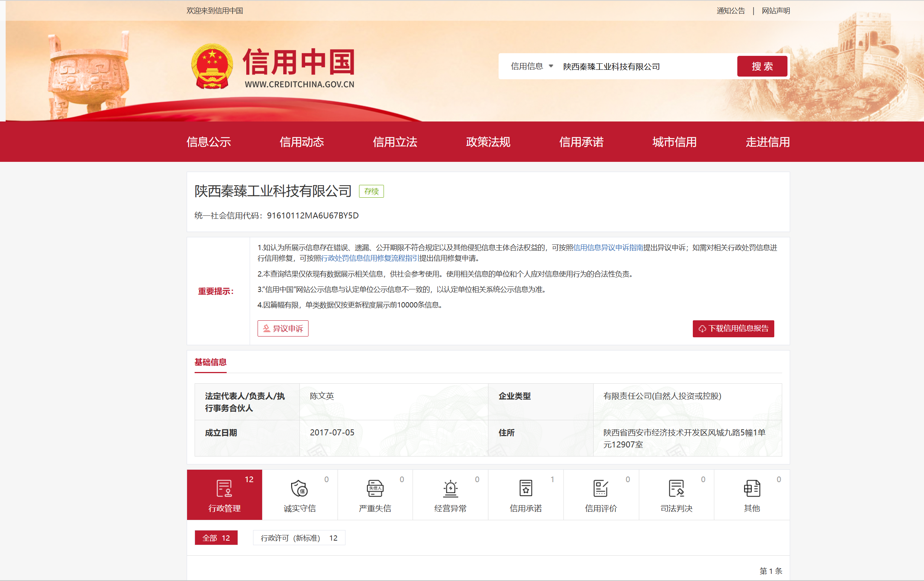Click the national emblem logo
The image size is (924, 581).
(212, 66)
